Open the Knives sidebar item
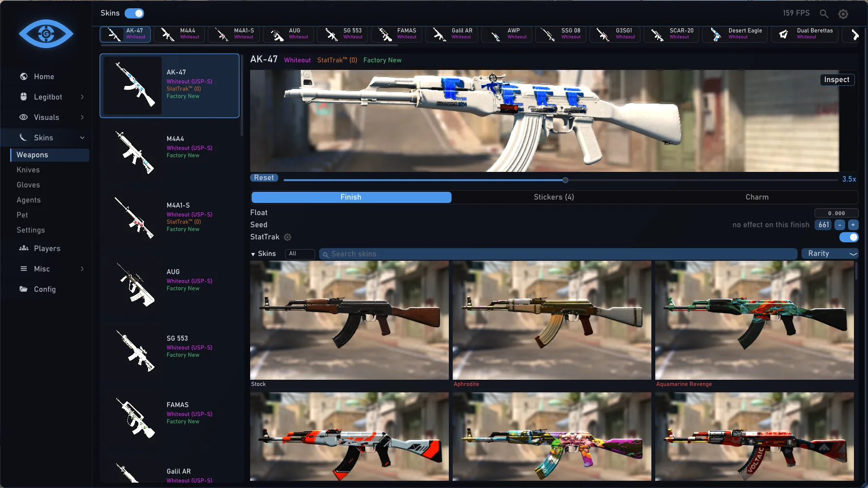 28,170
